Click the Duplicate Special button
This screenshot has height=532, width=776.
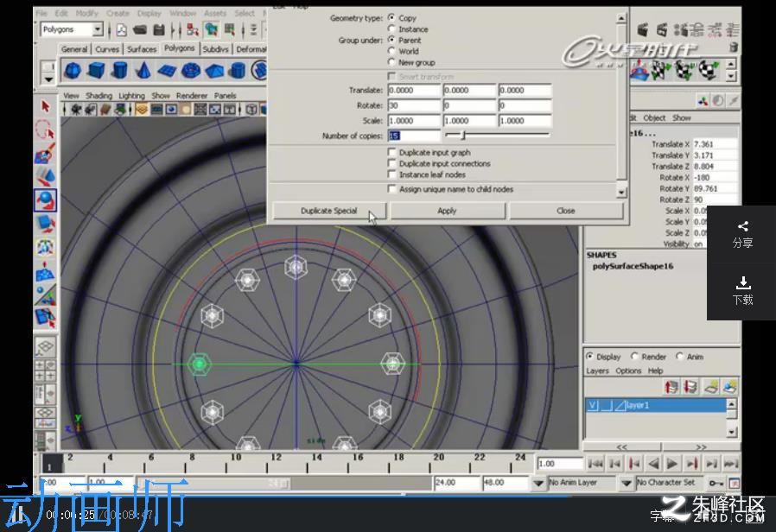point(328,211)
